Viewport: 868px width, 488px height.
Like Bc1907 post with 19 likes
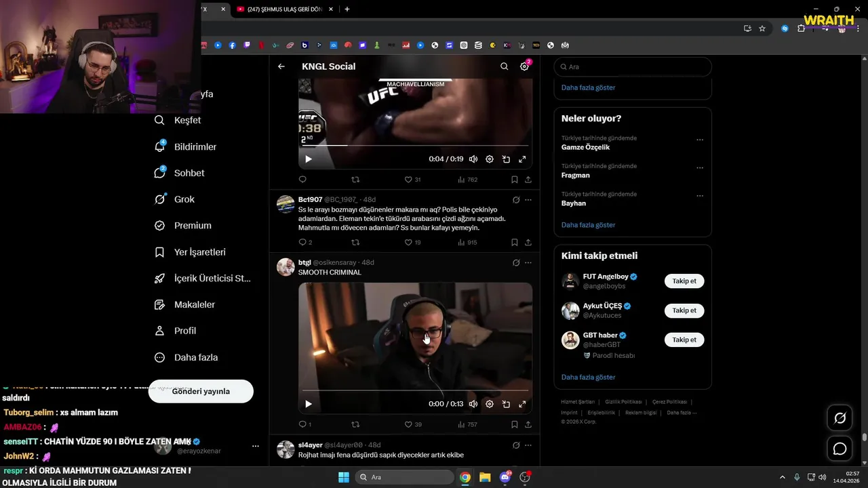point(412,242)
